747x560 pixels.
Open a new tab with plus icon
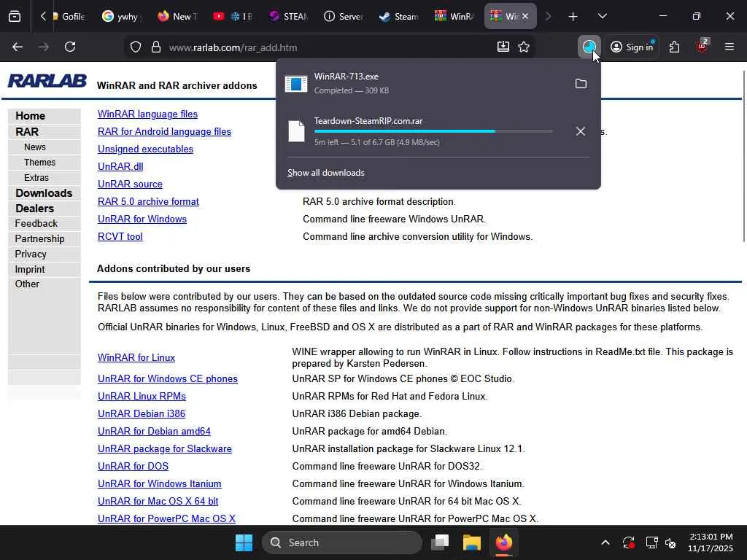[573, 17]
